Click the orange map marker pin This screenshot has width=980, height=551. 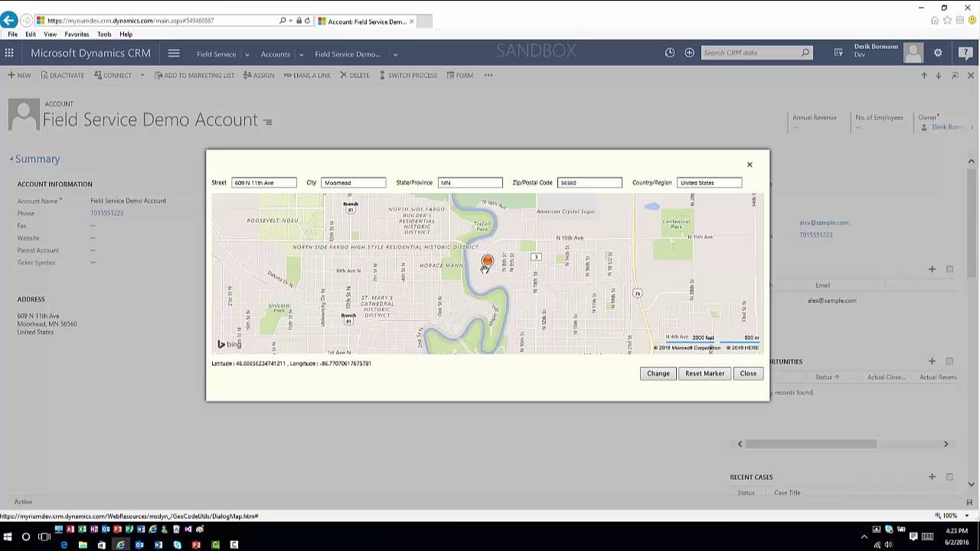[x=488, y=262]
